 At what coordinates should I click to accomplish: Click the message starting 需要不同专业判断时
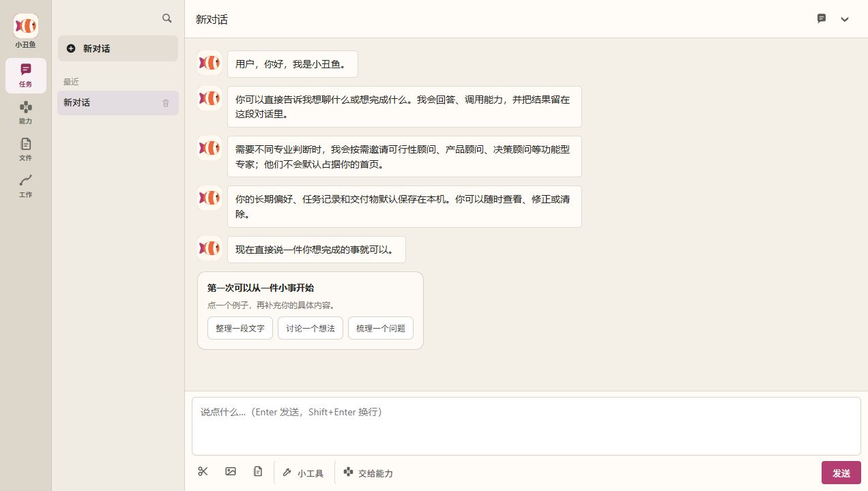(x=405, y=156)
